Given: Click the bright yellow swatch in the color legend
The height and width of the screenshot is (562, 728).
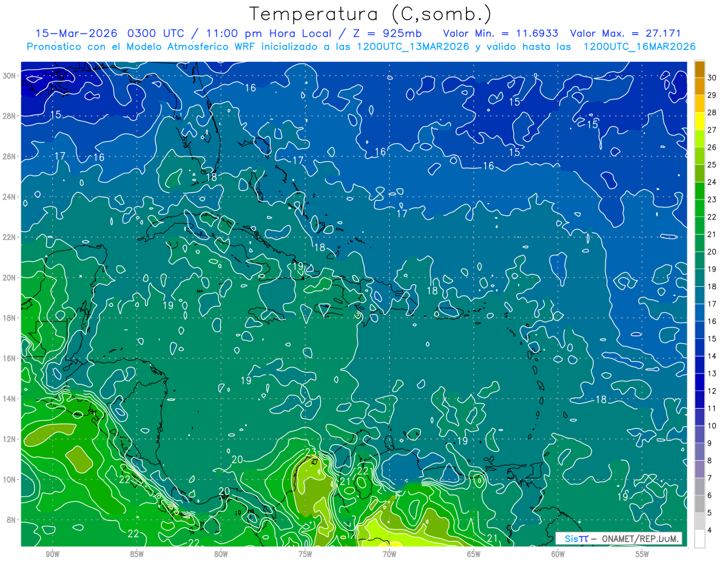Looking at the screenshot, I should click(699, 121).
